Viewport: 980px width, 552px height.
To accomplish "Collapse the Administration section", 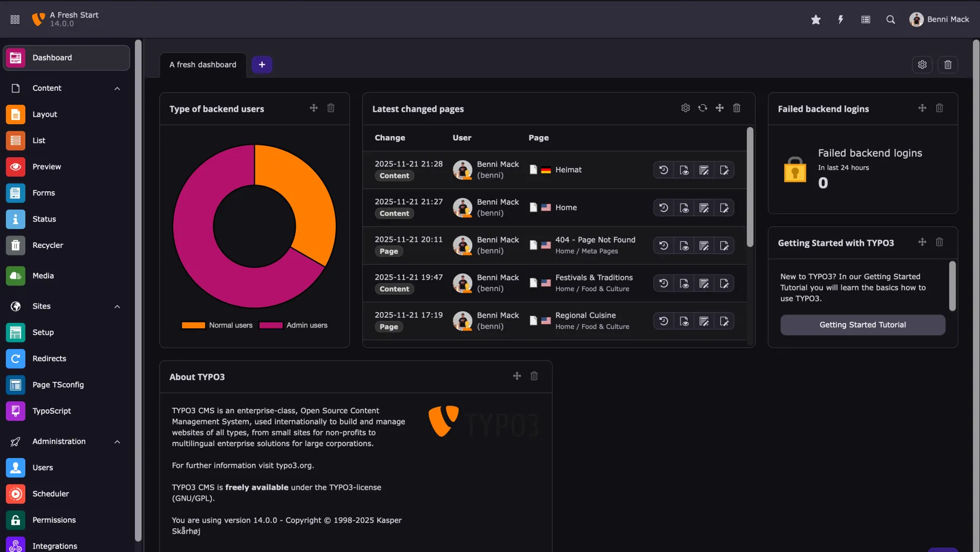I will [117, 441].
